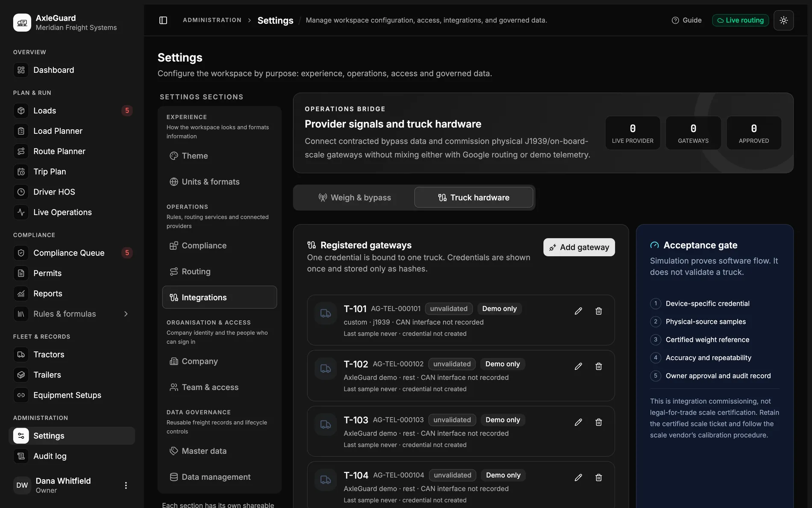
Task: Click the Add gateway button
Action: point(579,247)
